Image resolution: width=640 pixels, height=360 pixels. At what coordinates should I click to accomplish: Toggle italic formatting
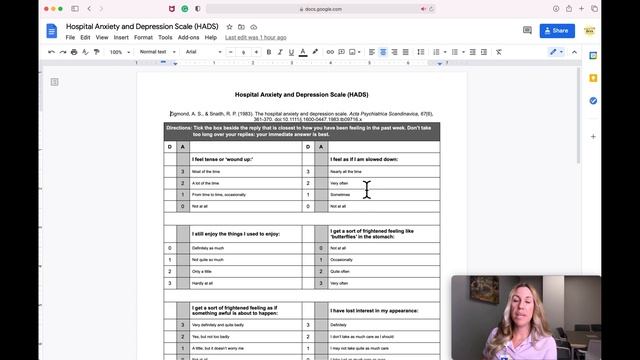point(280,52)
